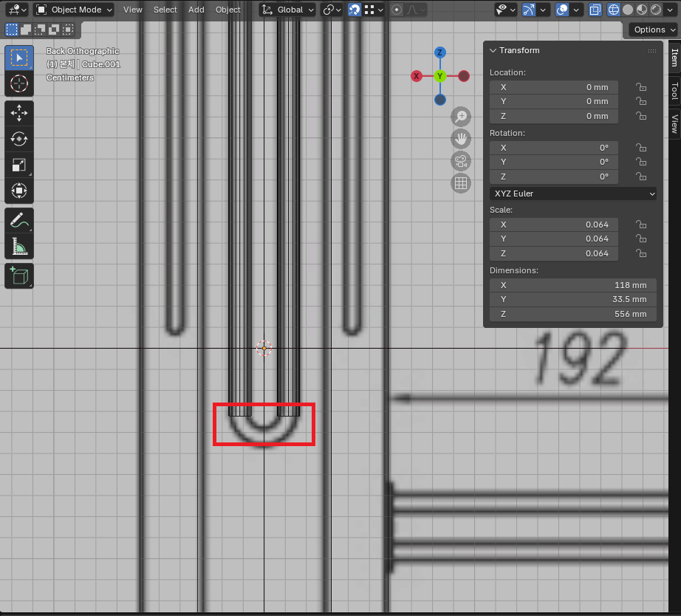Screen dimensions: 681x616
Task: Switch to the Tool sidebar tab
Action: tap(674, 91)
